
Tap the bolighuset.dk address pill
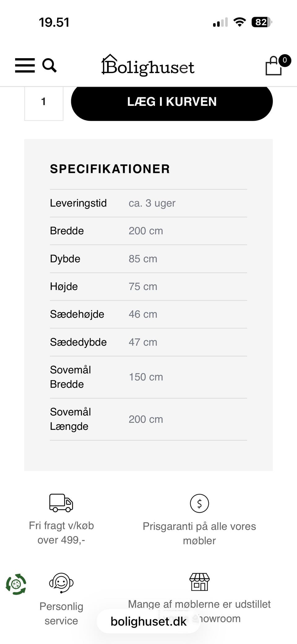pyautogui.click(x=148, y=621)
